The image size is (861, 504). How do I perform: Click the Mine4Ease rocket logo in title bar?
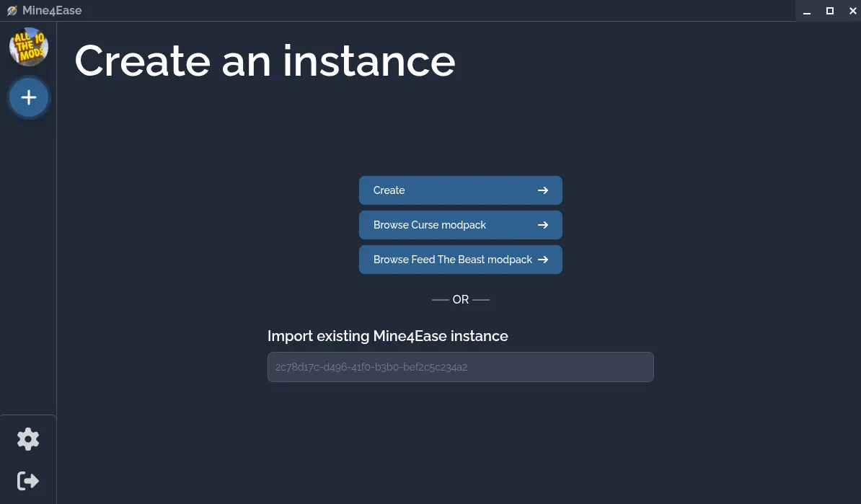12,10
